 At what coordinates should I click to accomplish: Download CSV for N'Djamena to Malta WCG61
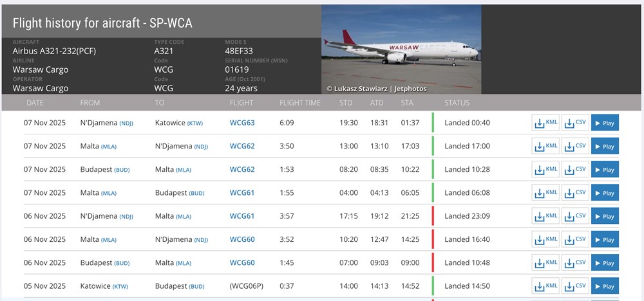coord(575,216)
